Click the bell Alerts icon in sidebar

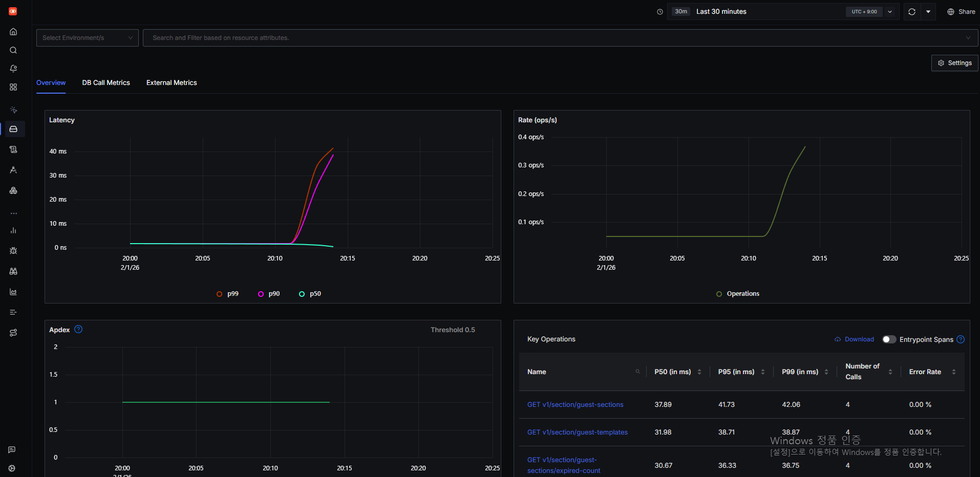coord(13,69)
